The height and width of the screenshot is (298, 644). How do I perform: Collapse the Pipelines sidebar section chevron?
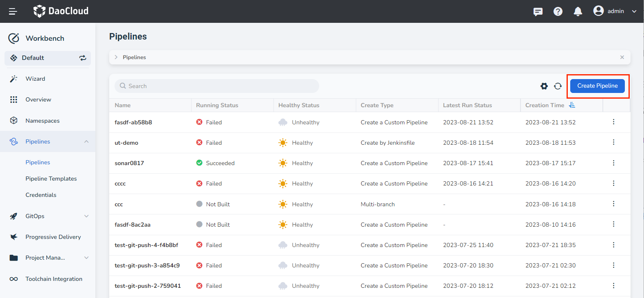pyautogui.click(x=86, y=141)
